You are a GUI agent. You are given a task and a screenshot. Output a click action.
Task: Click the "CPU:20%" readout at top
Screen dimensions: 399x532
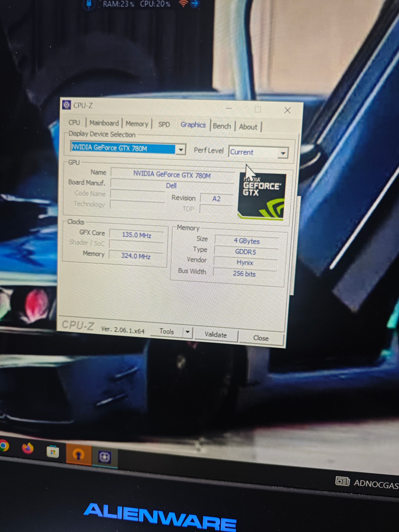click(155, 4)
